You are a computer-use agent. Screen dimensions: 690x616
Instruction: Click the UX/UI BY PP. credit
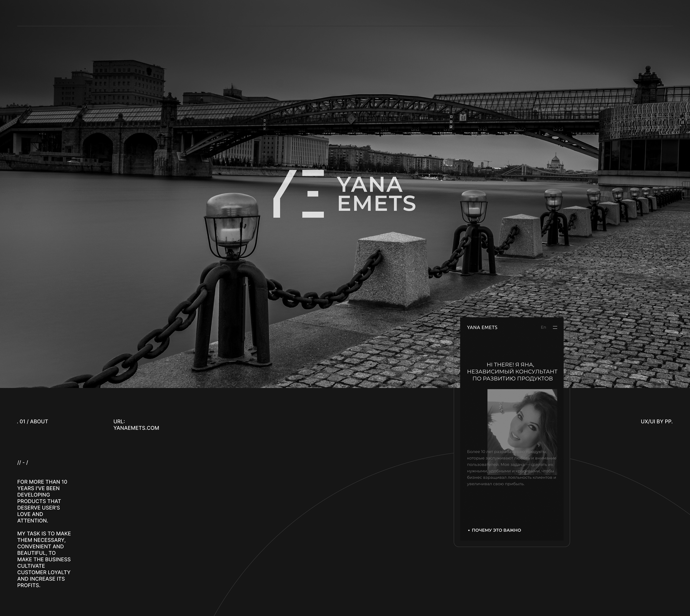(656, 421)
